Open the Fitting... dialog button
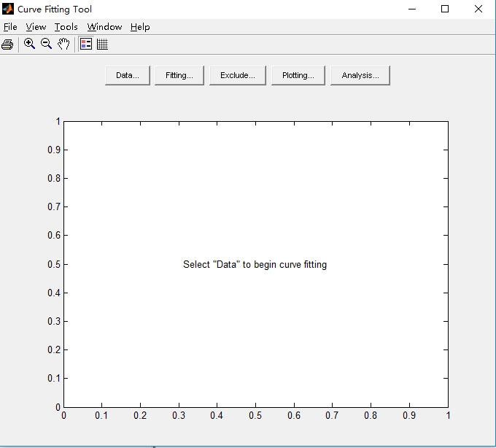Image resolution: width=496 pixels, height=448 pixels. coord(179,75)
